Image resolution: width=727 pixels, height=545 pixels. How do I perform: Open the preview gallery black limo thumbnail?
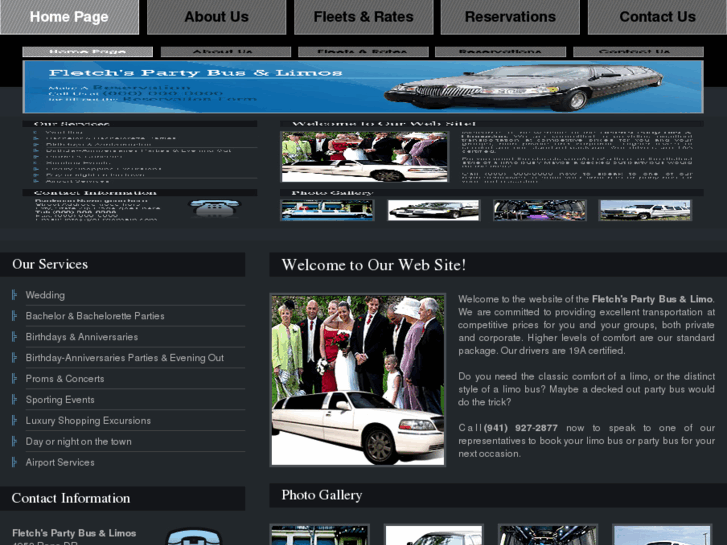[x=434, y=210]
